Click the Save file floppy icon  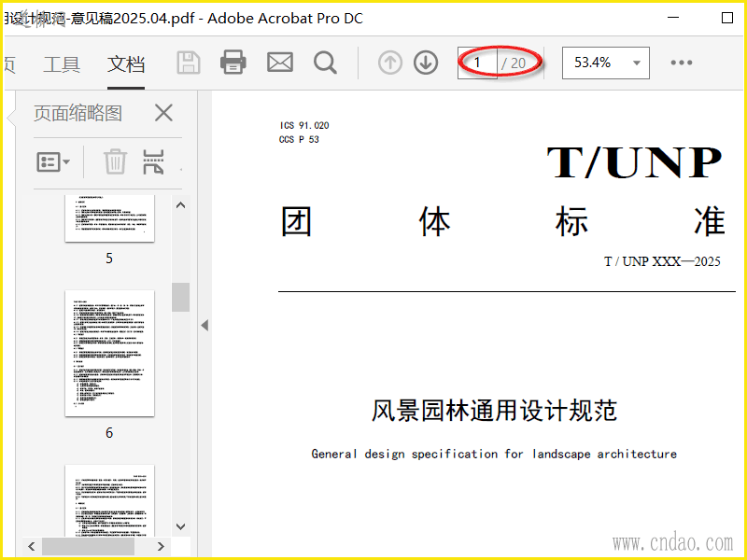tap(189, 63)
